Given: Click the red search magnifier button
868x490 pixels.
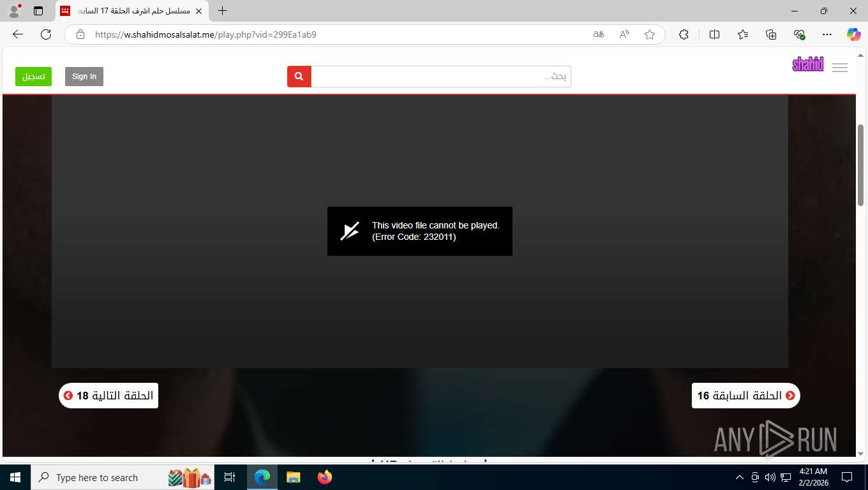Looking at the screenshot, I should 299,77.
